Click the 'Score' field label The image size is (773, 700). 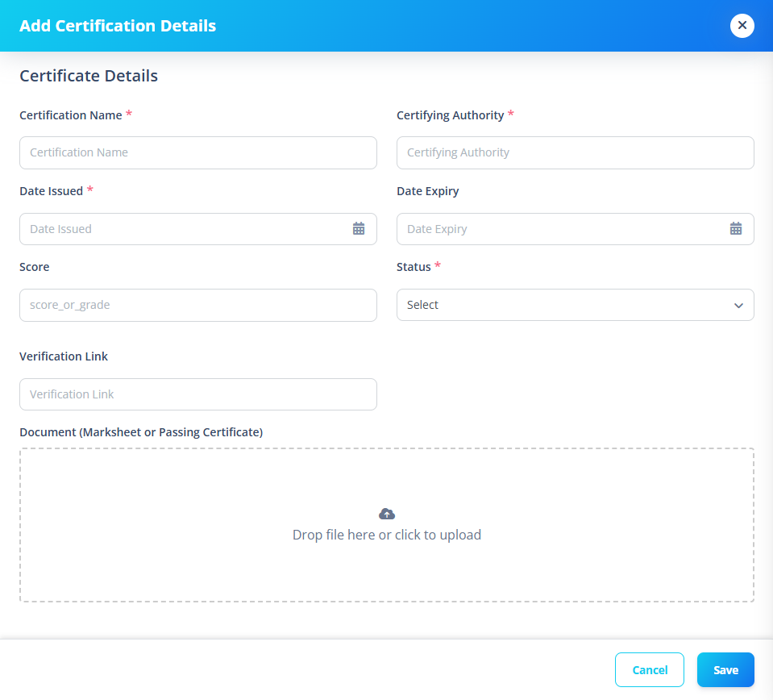pyautogui.click(x=35, y=267)
